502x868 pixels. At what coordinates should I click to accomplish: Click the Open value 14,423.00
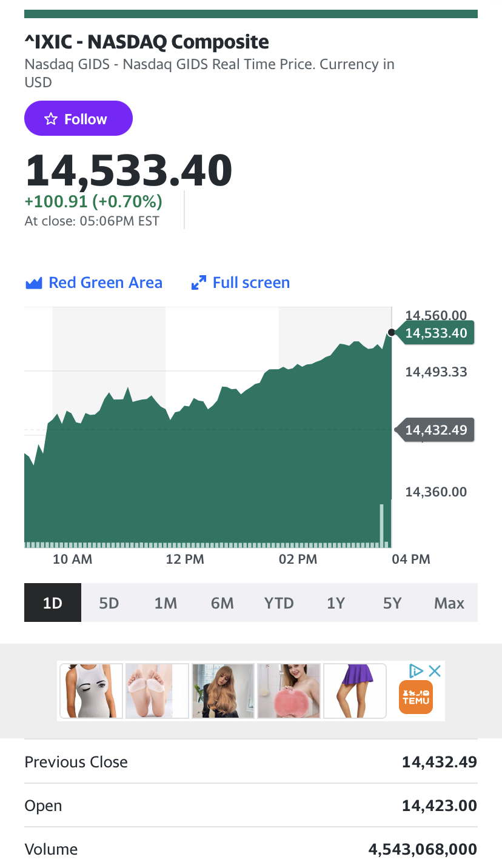click(x=440, y=806)
